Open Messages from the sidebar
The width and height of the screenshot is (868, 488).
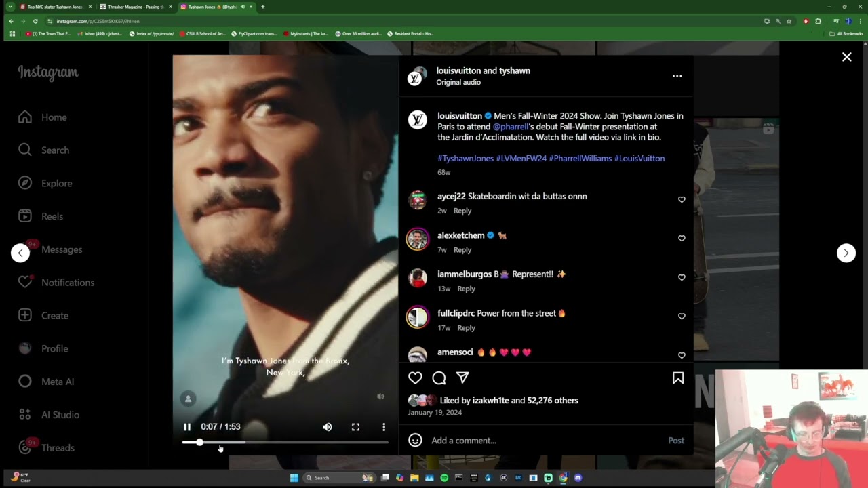click(50, 249)
